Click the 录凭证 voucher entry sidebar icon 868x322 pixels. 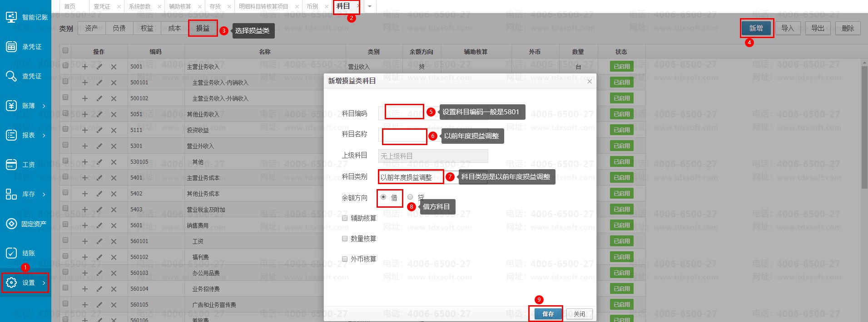pyautogui.click(x=11, y=47)
